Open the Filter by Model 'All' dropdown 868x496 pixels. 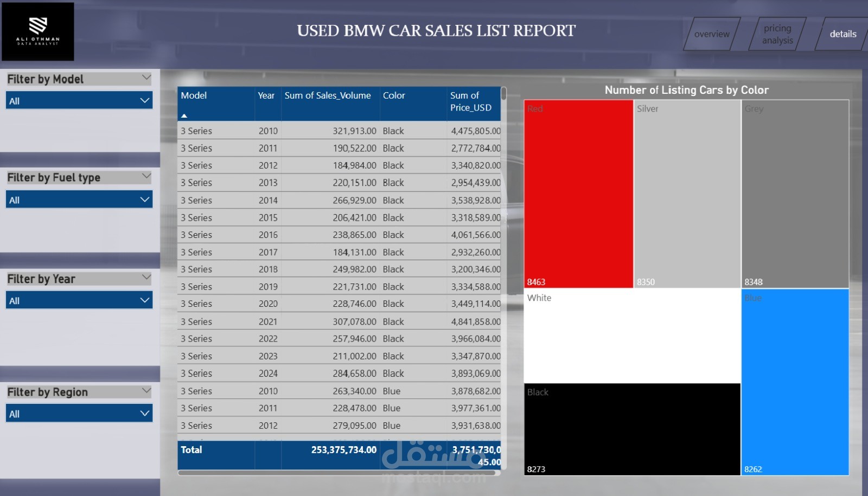click(x=79, y=100)
